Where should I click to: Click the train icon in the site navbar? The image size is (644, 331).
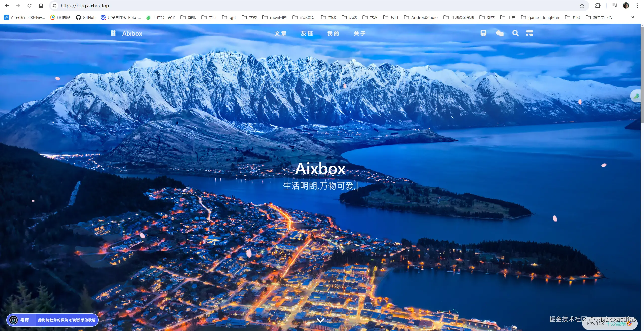click(483, 33)
